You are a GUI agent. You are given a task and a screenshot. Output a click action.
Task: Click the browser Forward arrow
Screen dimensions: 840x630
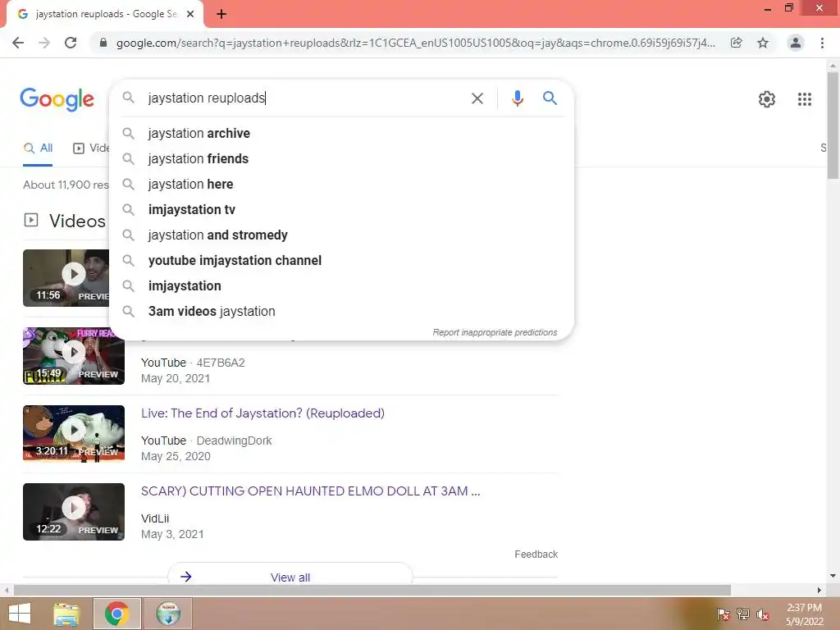[44, 43]
